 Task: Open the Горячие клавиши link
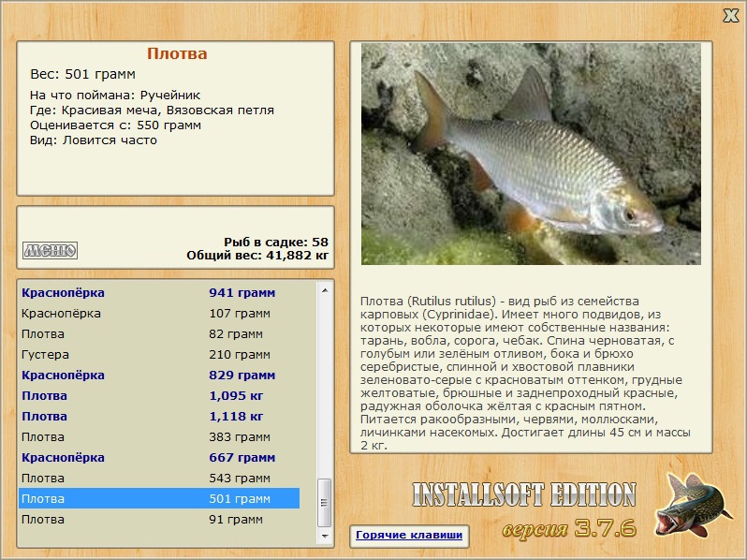coord(409,535)
